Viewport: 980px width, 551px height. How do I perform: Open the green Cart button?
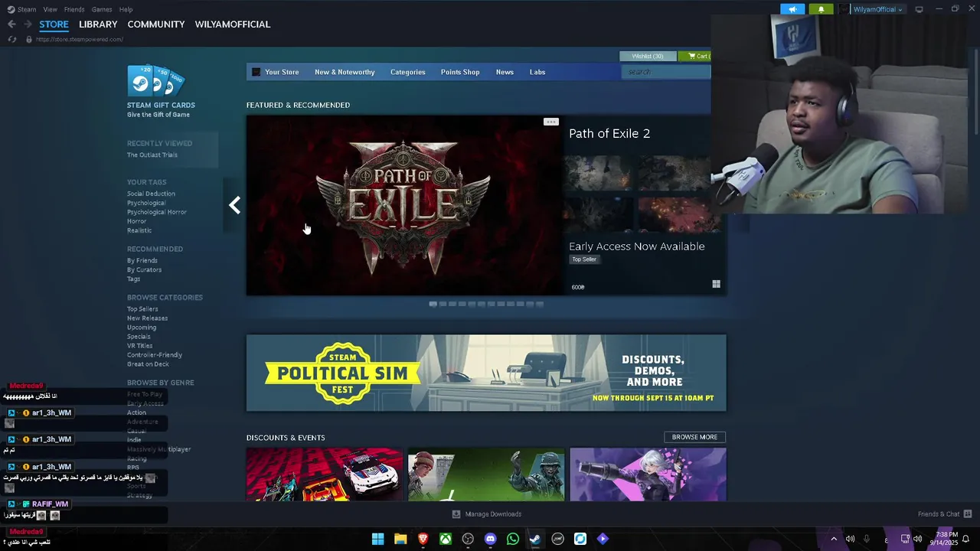click(x=695, y=56)
